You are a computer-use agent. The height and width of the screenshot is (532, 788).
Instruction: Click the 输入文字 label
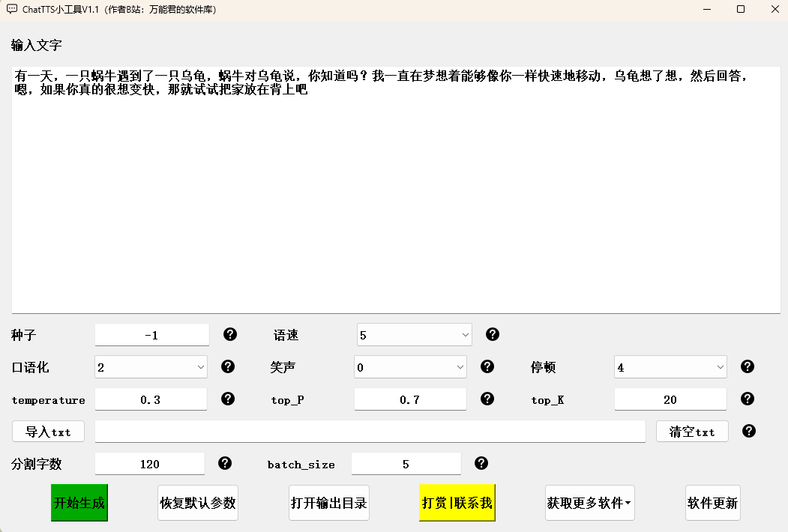pyautogui.click(x=36, y=45)
